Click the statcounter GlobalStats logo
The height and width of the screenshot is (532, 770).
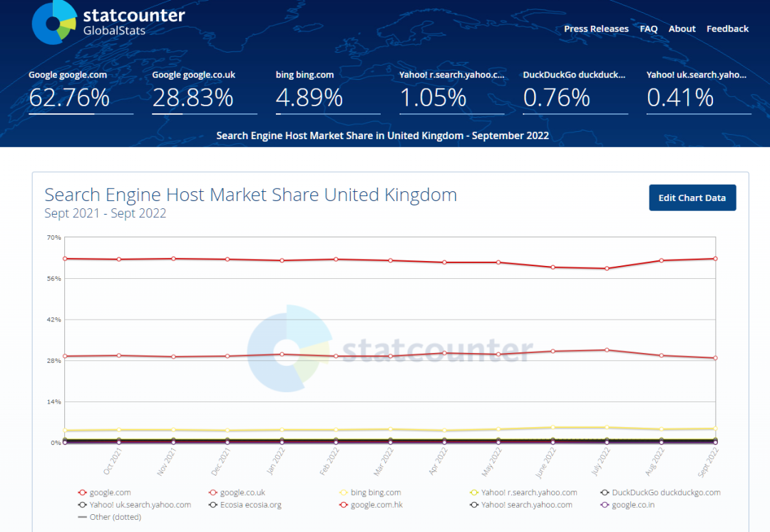coord(108,21)
